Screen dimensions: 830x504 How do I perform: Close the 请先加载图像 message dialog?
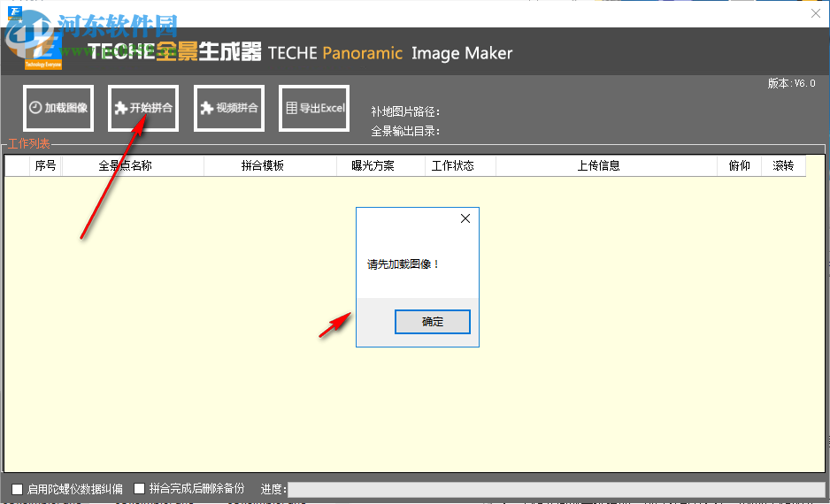(465, 218)
